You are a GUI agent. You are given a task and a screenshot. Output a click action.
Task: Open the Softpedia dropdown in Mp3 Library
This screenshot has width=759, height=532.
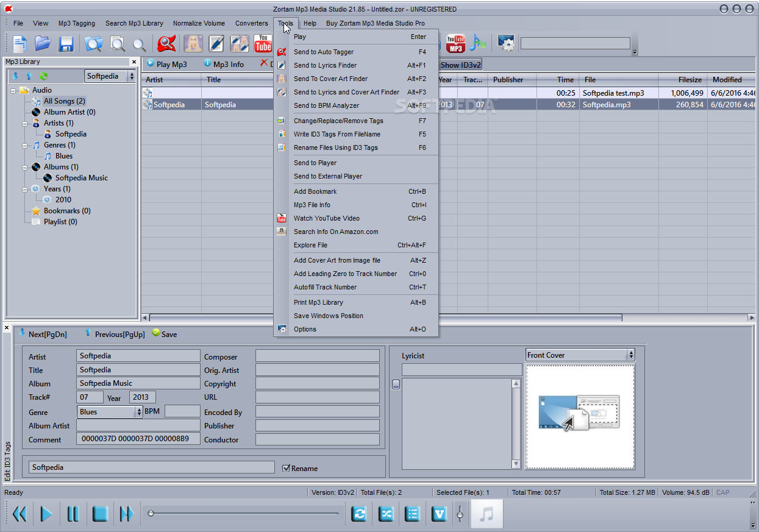point(132,76)
